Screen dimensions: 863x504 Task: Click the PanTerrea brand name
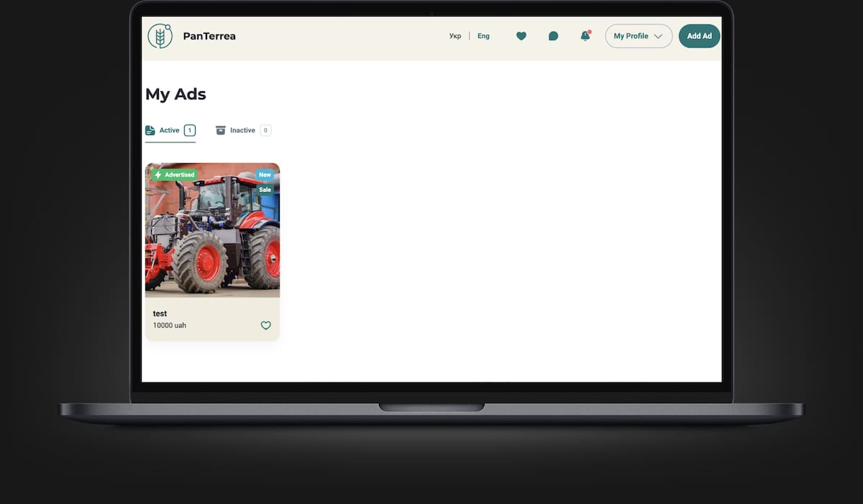pyautogui.click(x=209, y=36)
